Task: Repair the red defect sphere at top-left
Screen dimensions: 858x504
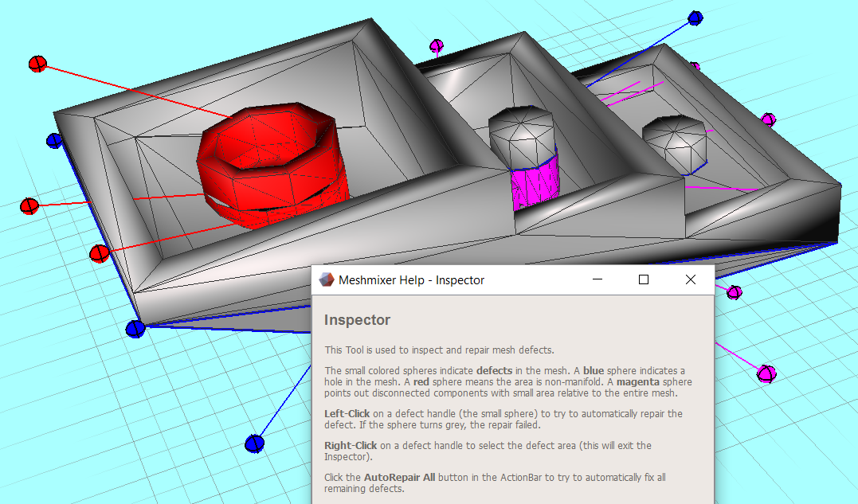Action: [x=37, y=63]
